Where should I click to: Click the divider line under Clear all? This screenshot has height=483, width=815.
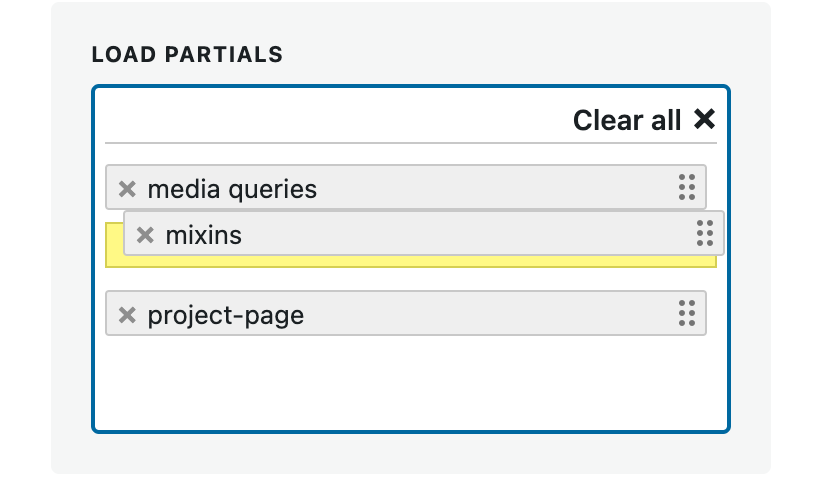(x=411, y=142)
